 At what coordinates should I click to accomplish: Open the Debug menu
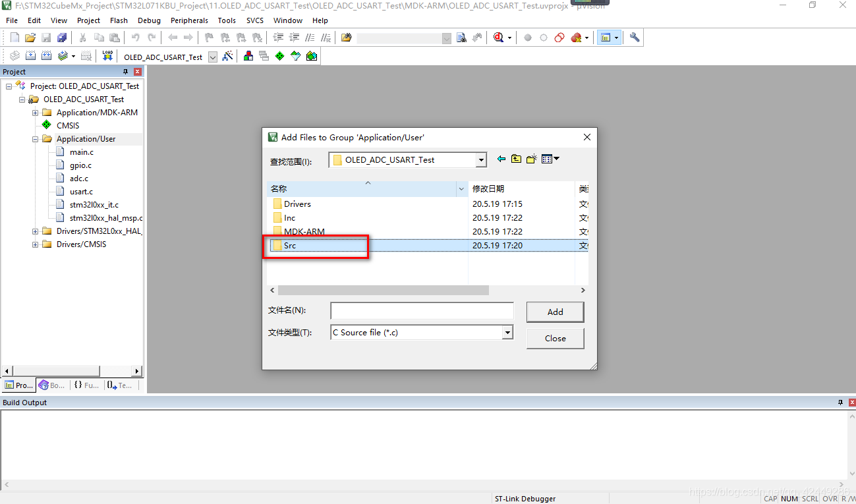coord(149,20)
